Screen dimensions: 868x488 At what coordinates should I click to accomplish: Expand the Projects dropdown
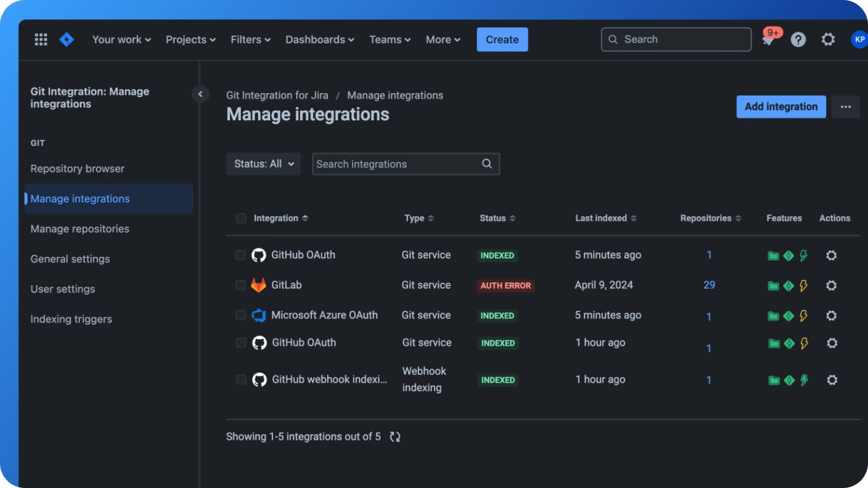(x=190, y=40)
